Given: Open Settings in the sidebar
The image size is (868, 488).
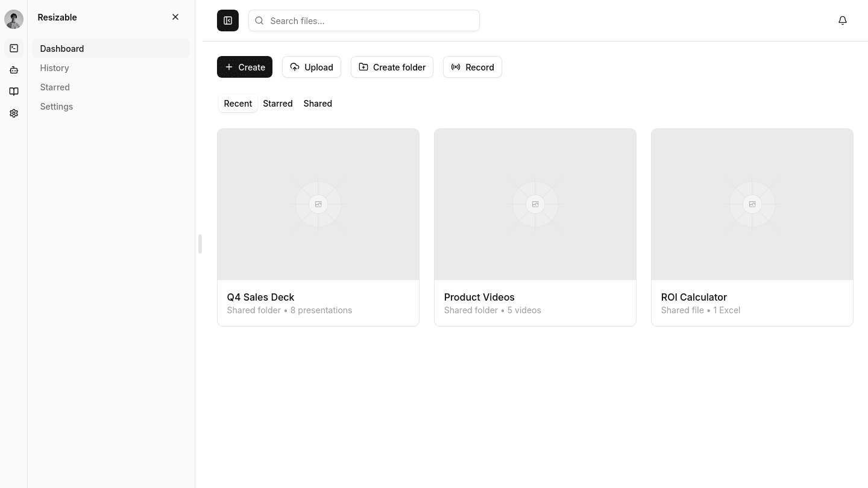Looking at the screenshot, I should [x=111, y=106].
